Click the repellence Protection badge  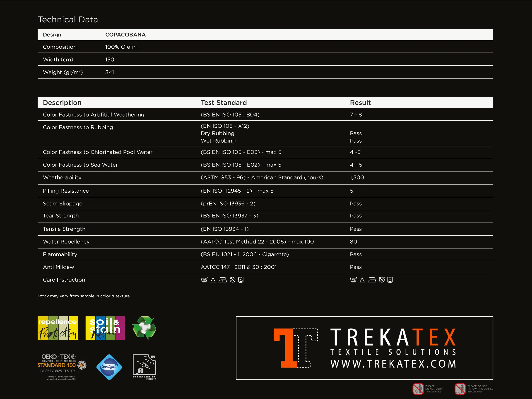(x=58, y=328)
